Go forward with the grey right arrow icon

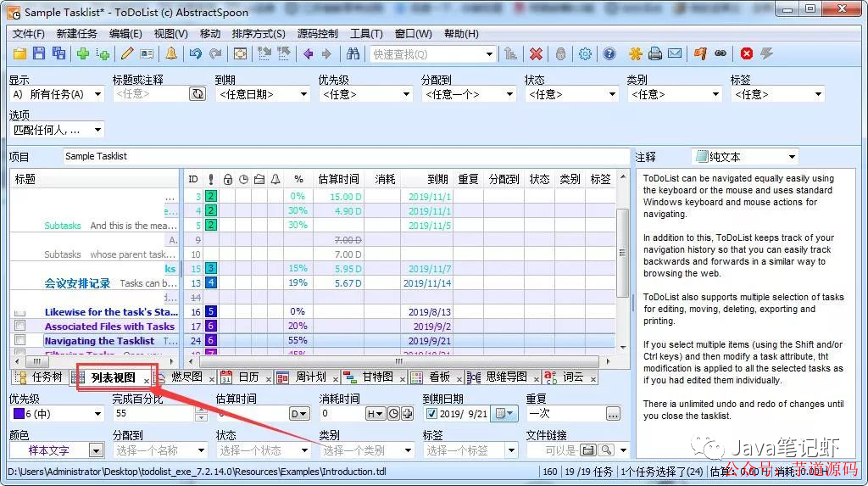tap(326, 53)
